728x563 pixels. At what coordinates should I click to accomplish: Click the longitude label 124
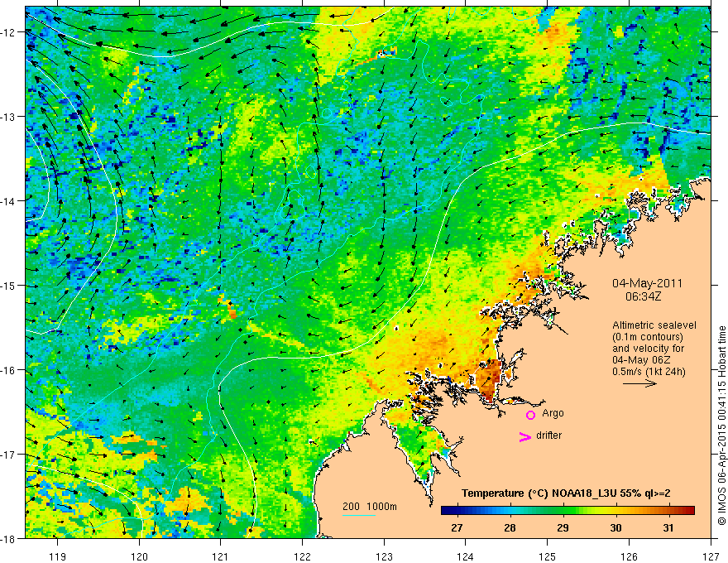(466, 556)
